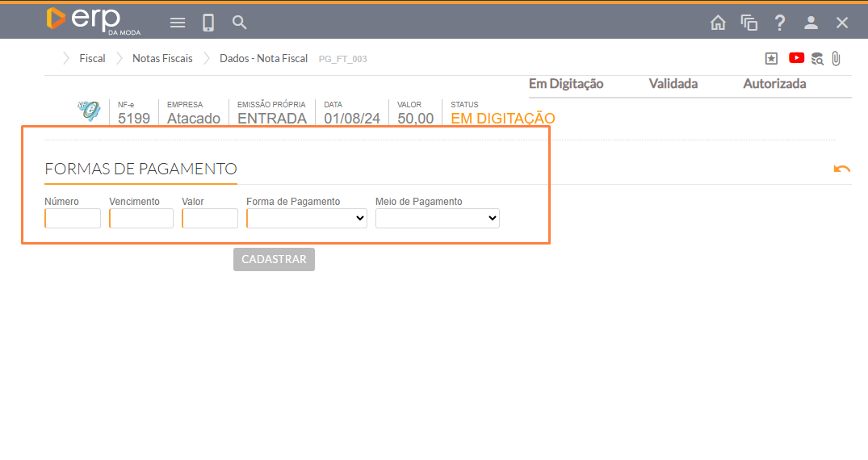Viewport: 868px width, 460px height.
Task: Open the YouTube tutorial video icon
Action: [797, 58]
